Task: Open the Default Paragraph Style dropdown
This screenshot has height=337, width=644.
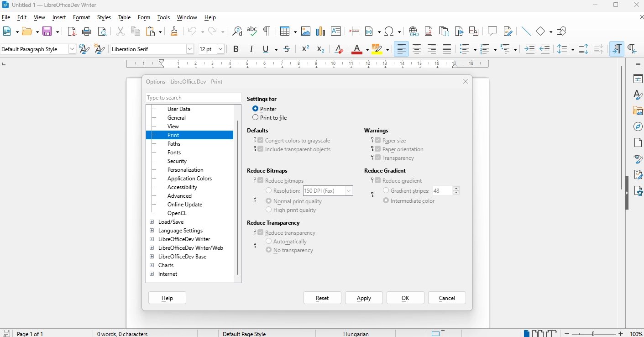Action: click(x=72, y=49)
